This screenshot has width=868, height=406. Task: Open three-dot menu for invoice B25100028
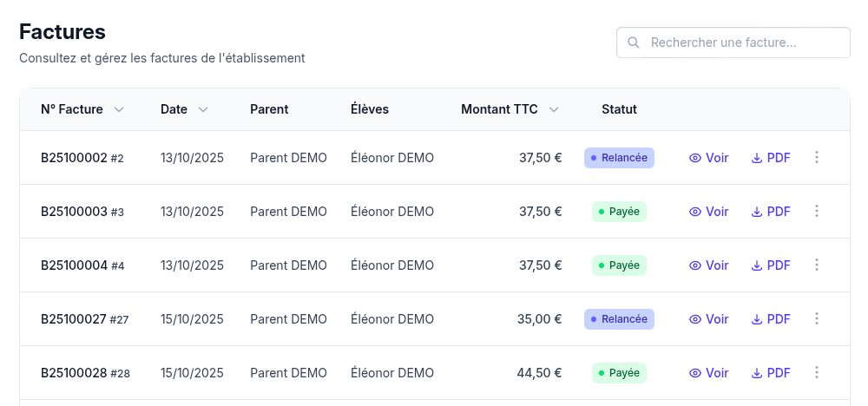tap(816, 373)
